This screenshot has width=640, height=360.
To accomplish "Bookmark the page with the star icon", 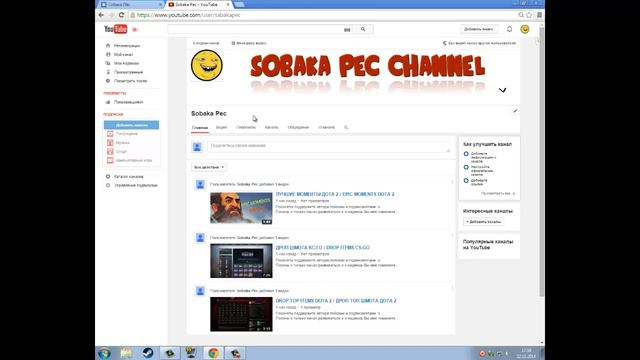I will coord(529,15).
